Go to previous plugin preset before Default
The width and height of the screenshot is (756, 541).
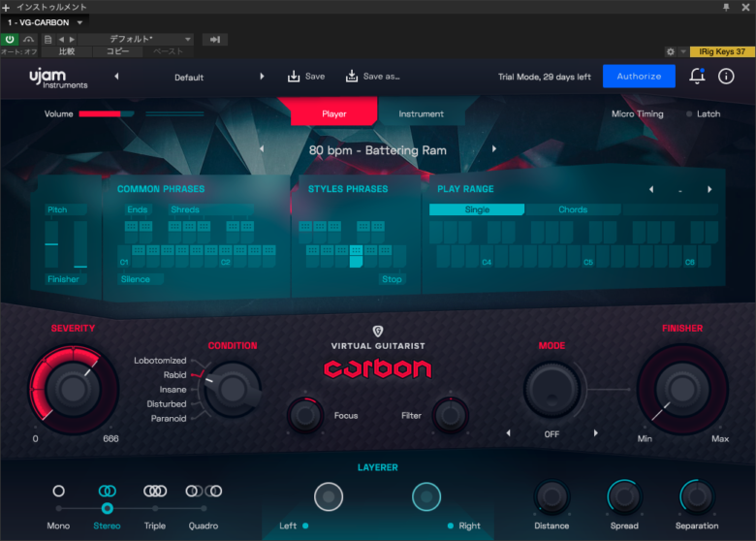coord(116,77)
